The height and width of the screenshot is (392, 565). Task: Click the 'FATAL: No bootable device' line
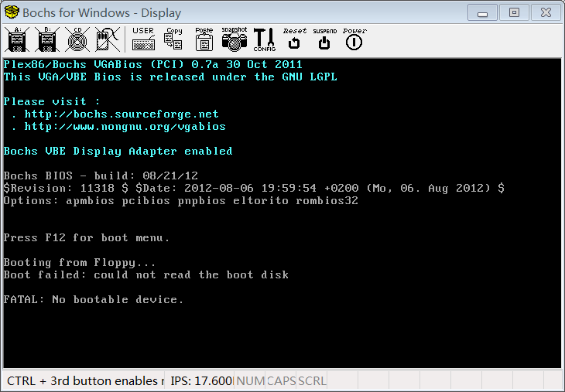(x=94, y=300)
